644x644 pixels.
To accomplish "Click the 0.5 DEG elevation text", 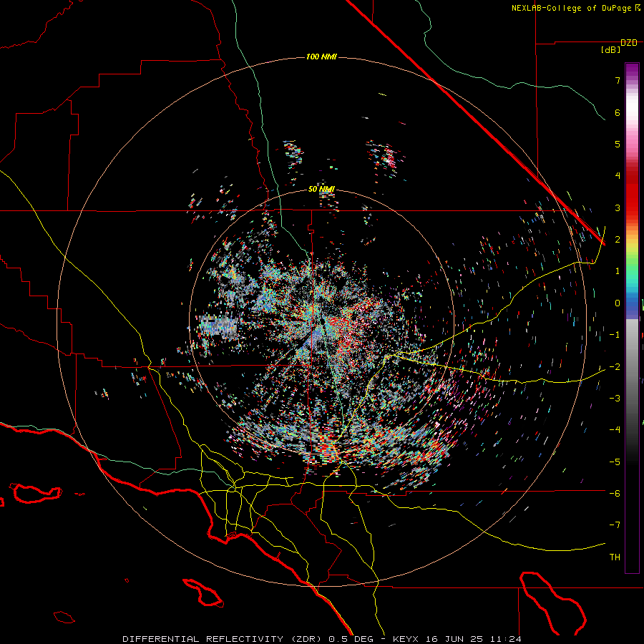I will point(351,639).
